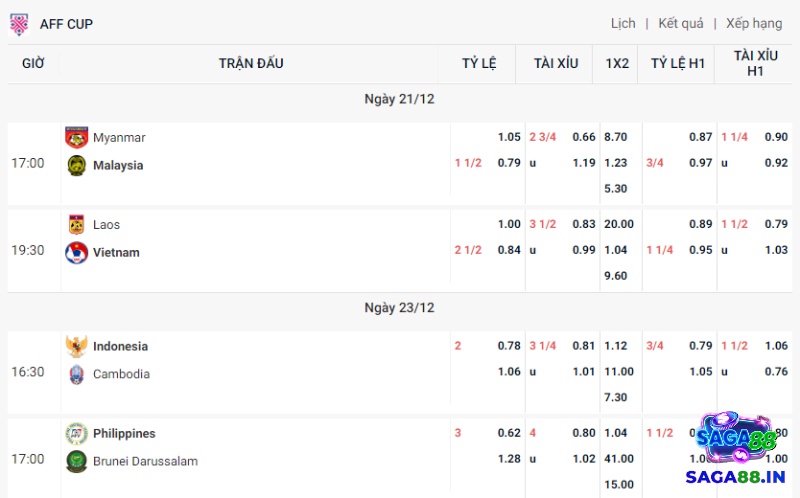Open the Vietnam team link

pyautogui.click(x=116, y=253)
